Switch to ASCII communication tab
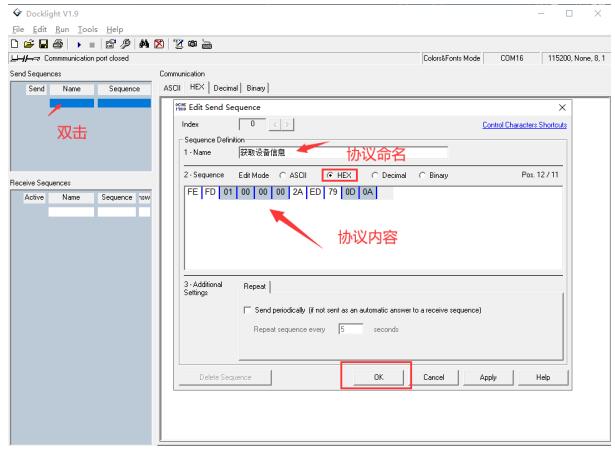The width and height of the screenshot is (615, 450). pos(172,88)
